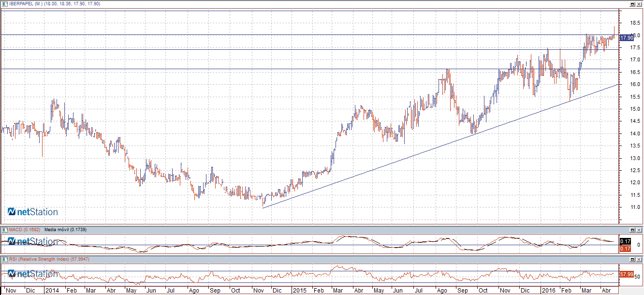Image resolution: width=644 pixels, height=295 pixels.
Task: Click the 57.99 RSI value tag
Action: [x=627, y=274]
